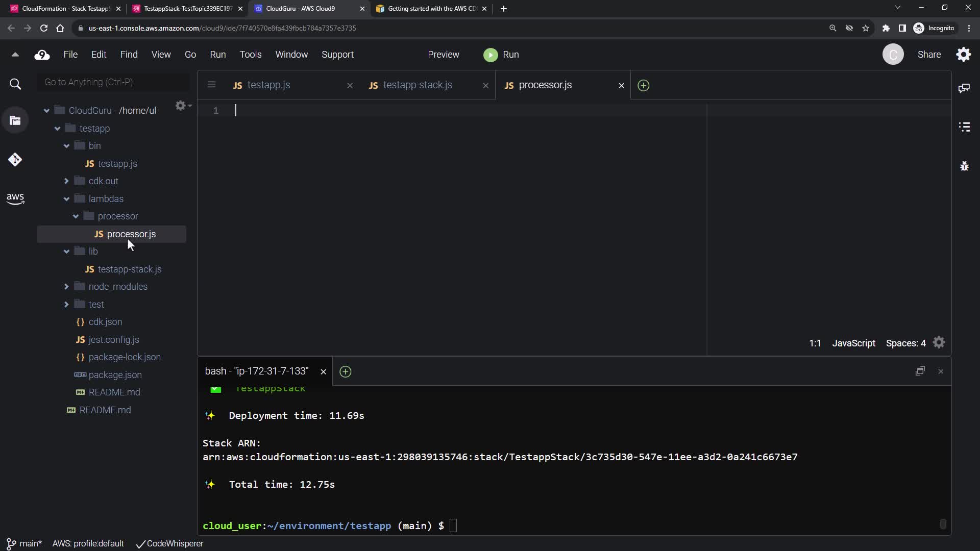This screenshot has height=551, width=980.
Task: Open the Outline panel icon
Action: click(x=964, y=127)
